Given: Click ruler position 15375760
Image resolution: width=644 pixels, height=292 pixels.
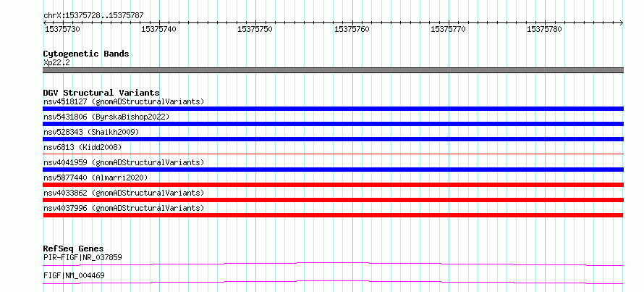Looking at the screenshot, I should click(352, 30).
